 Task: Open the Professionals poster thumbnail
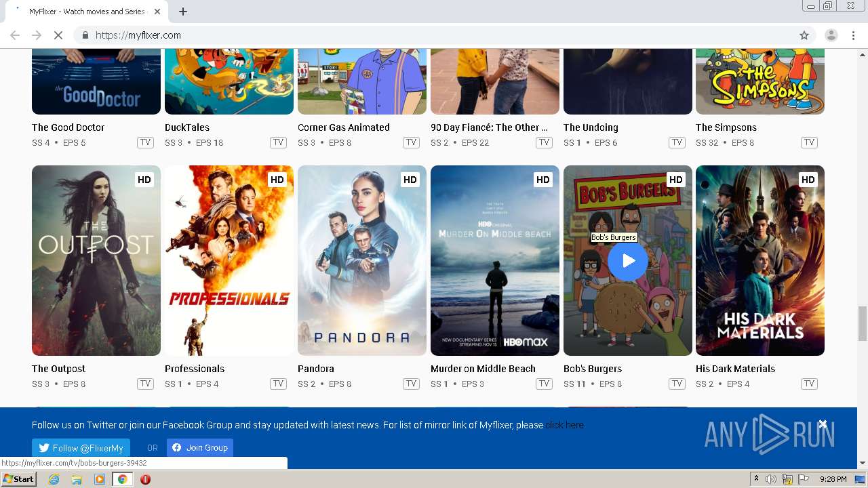click(229, 260)
